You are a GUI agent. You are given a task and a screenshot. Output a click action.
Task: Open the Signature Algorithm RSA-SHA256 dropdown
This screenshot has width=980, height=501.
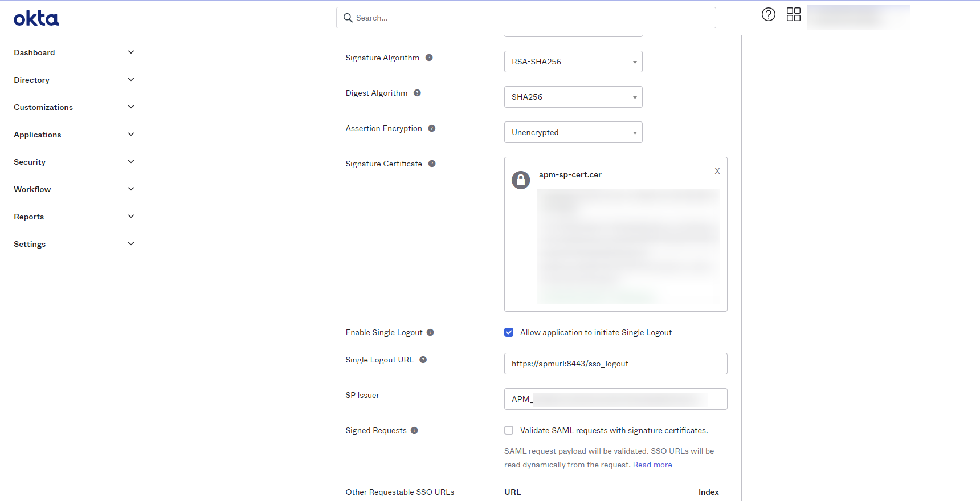coord(573,62)
